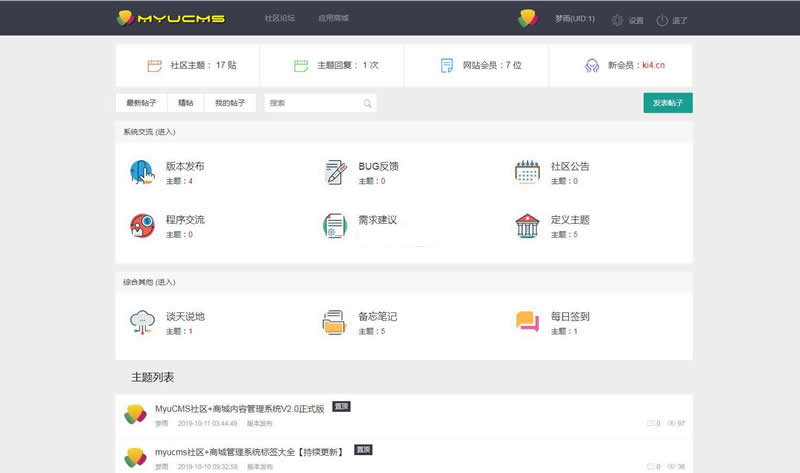Click comment count icon on V2.0正式版 post
Screen dimensions: 800x473
pyautogui.click(x=651, y=423)
